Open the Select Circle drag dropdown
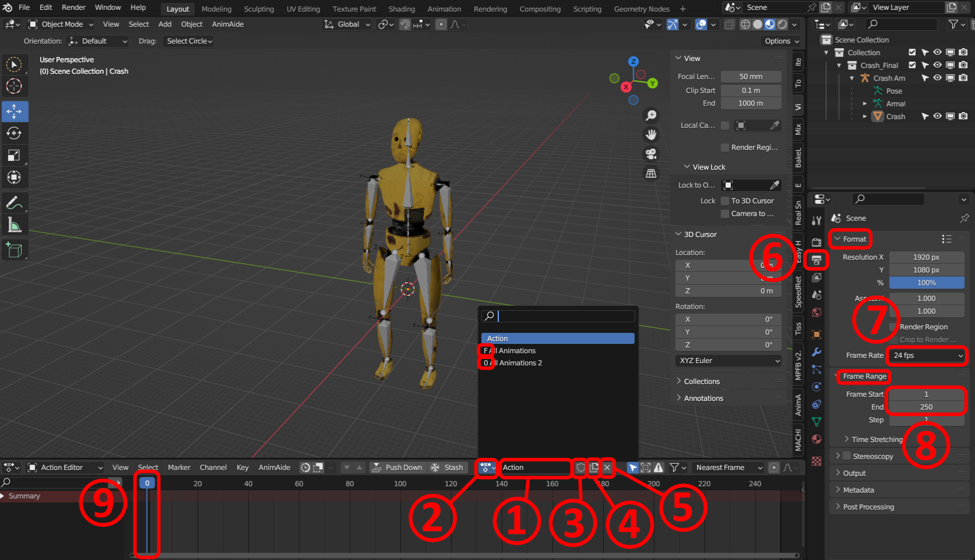The width and height of the screenshot is (975, 560). [x=190, y=41]
